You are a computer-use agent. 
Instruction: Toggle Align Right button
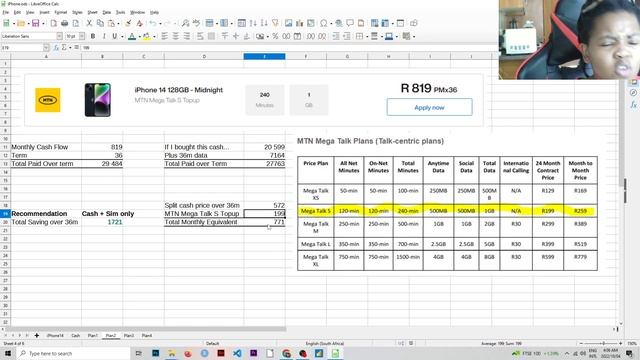(187, 36)
